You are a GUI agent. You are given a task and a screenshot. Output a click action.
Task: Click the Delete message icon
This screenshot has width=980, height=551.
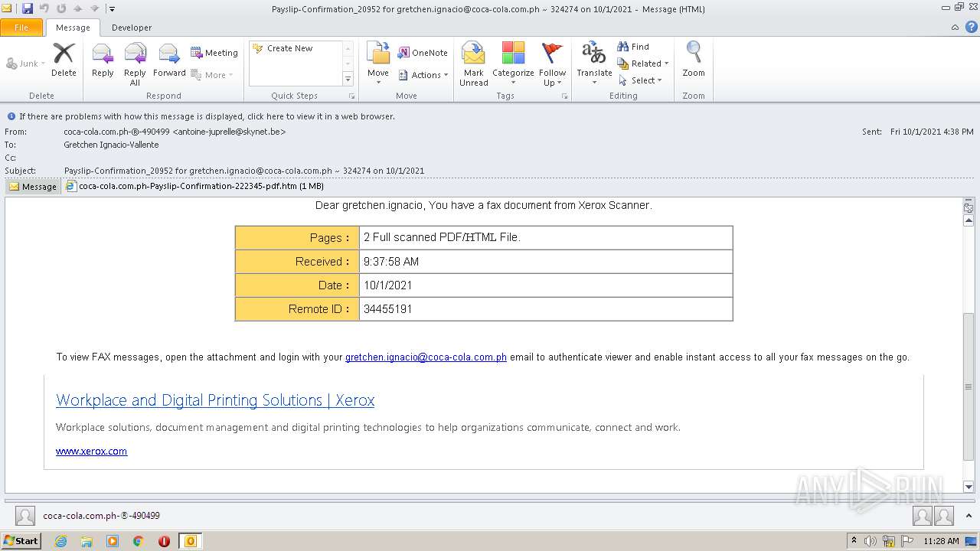[x=64, y=60]
